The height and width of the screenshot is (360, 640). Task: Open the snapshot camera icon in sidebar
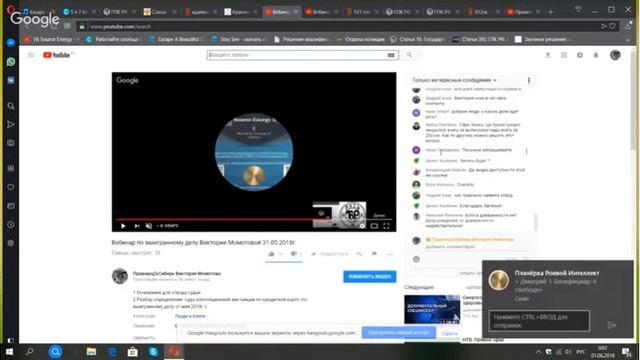[x=11, y=143]
